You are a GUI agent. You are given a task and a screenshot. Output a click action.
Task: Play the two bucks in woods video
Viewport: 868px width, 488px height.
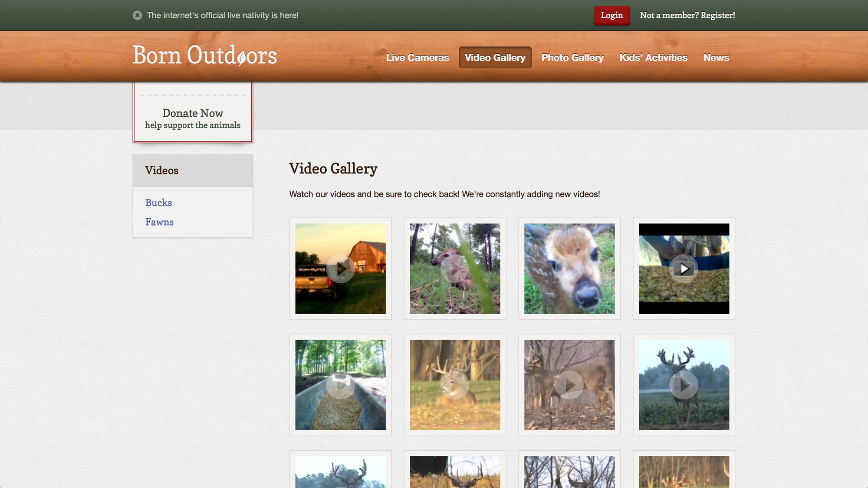pos(569,385)
